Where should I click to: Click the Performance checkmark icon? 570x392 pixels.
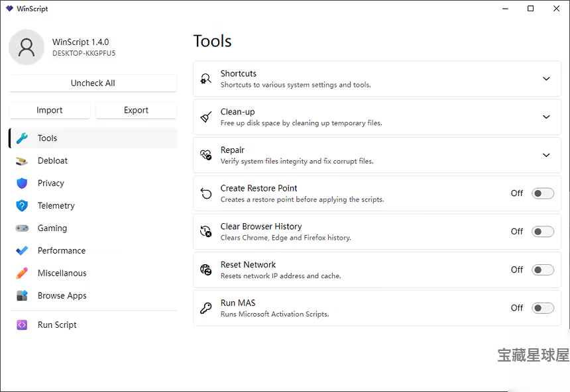(22, 251)
